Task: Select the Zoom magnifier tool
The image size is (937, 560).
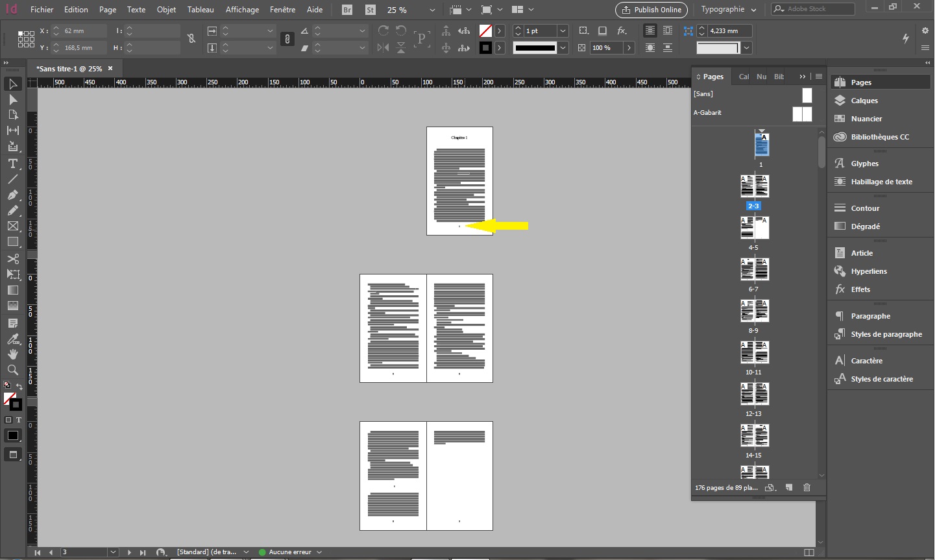Action: coord(13,370)
